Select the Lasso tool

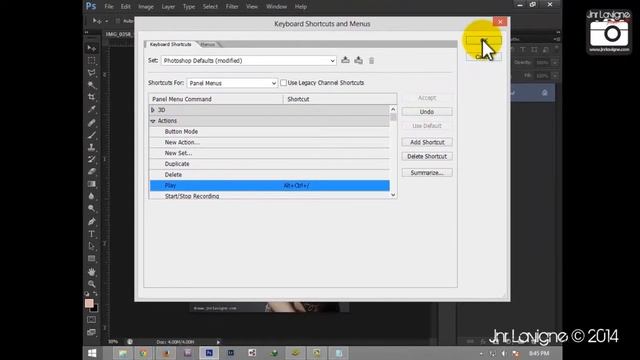pos(92,73)
